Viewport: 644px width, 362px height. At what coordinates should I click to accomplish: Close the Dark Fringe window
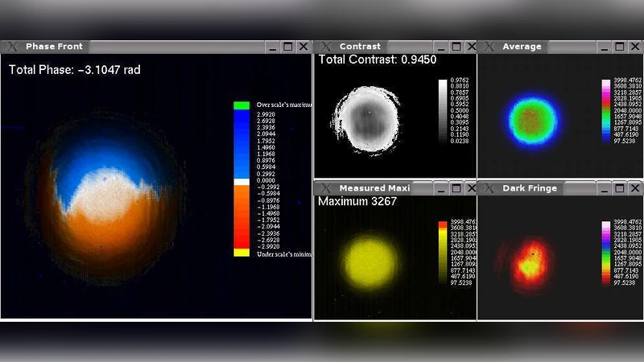(x=634, y=188)
